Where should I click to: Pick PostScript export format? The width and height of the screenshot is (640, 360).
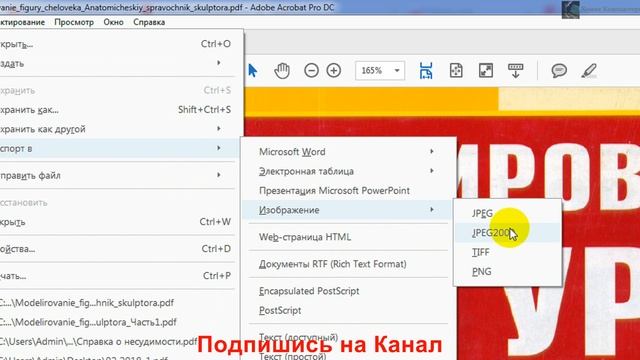347,311
